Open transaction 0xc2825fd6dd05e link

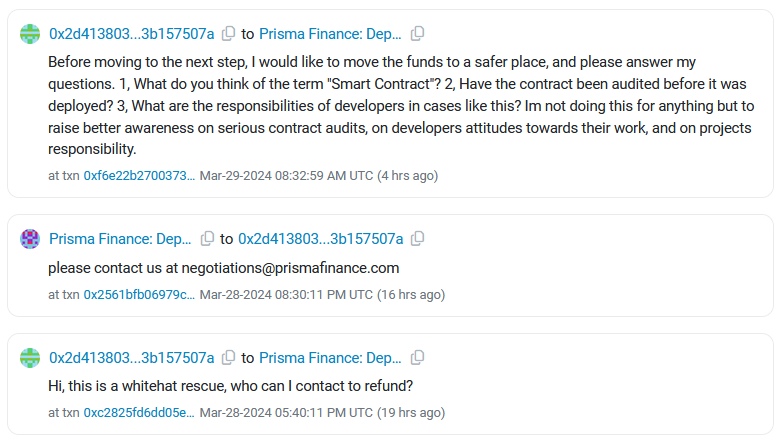coord(139,413)
